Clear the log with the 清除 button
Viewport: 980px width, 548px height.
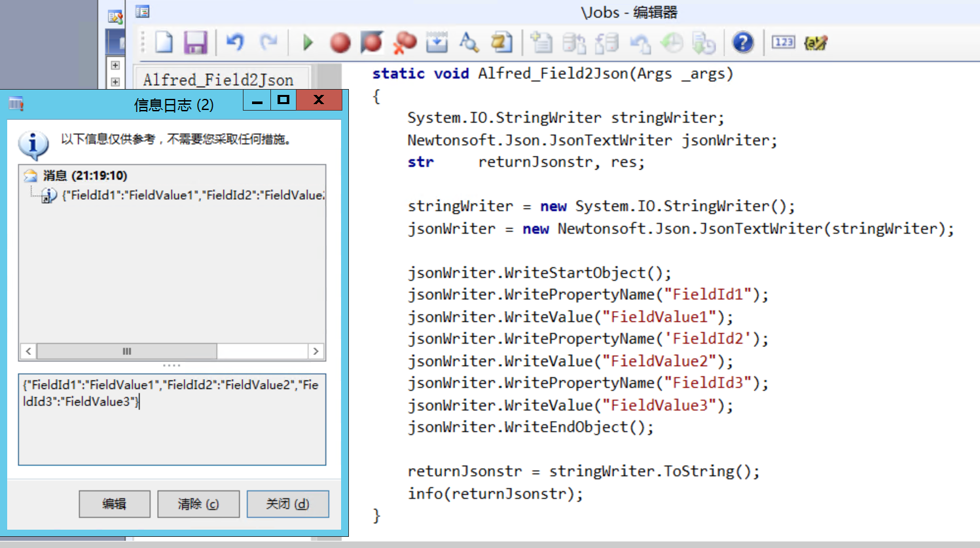pos(198,503)
